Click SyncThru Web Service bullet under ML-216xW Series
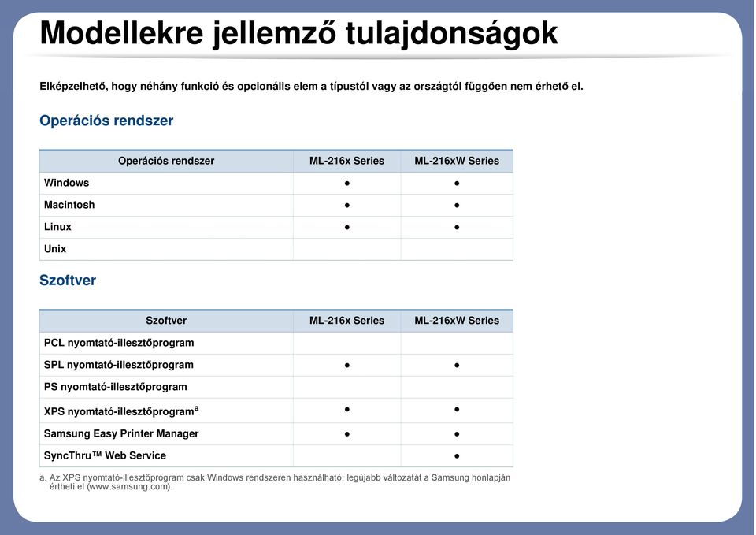The image size is (756, 535). (457, 456)
